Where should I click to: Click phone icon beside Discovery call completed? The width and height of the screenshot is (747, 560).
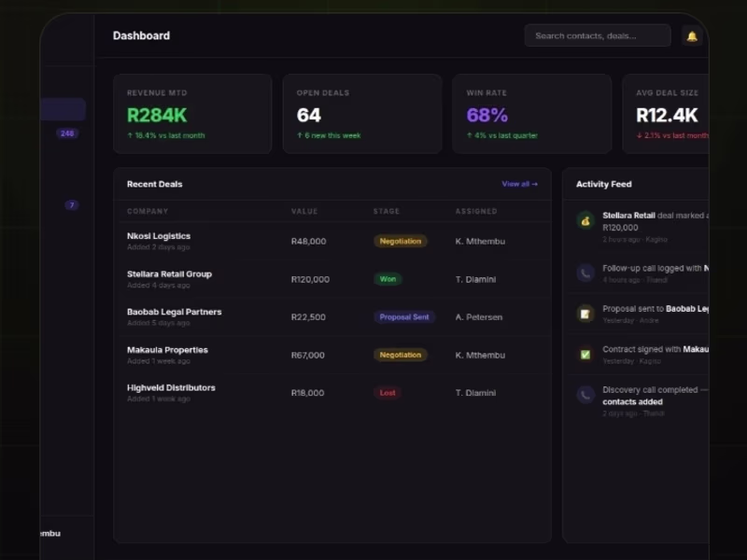[585, 395]
